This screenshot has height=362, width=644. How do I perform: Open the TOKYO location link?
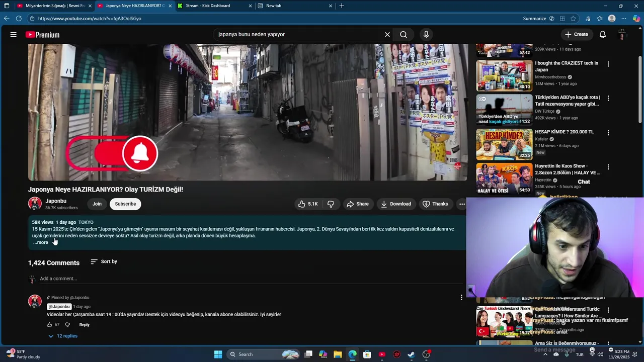click(x=86, y=222)
